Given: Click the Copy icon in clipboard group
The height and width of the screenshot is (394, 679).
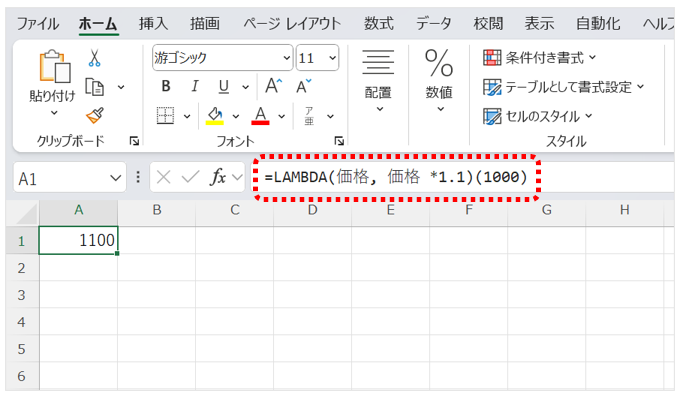Looking at the screenshot, I should [x=94, y=87].
